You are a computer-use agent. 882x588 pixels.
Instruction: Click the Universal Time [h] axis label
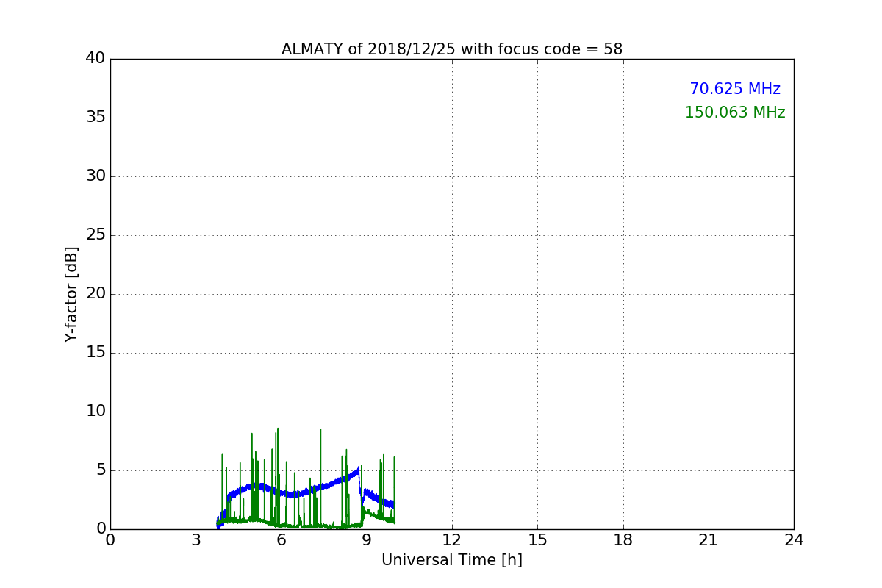point(452,560)
